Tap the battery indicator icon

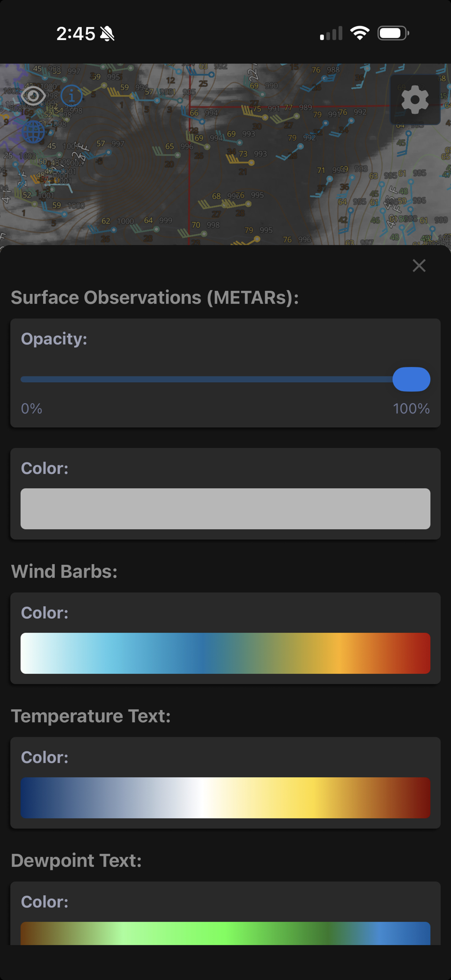coord(393,33)
